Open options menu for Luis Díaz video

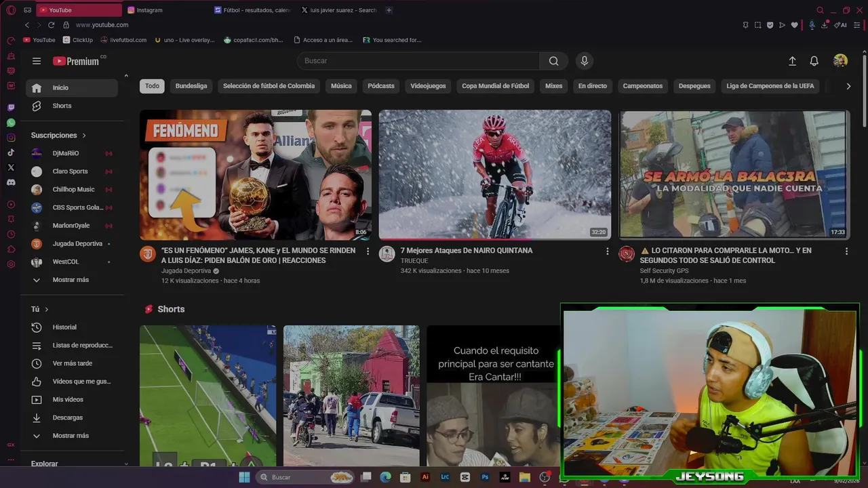point(368,251)
